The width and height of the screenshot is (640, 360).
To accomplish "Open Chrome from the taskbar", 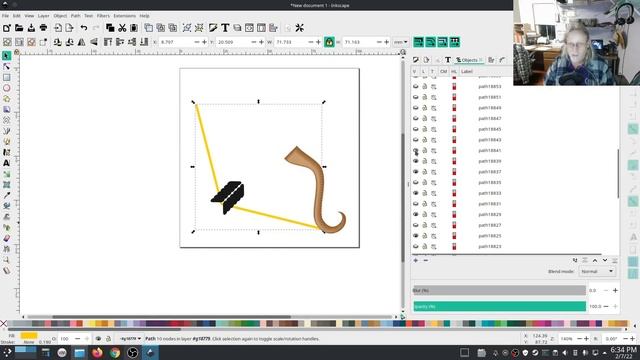I will point(115,352).
